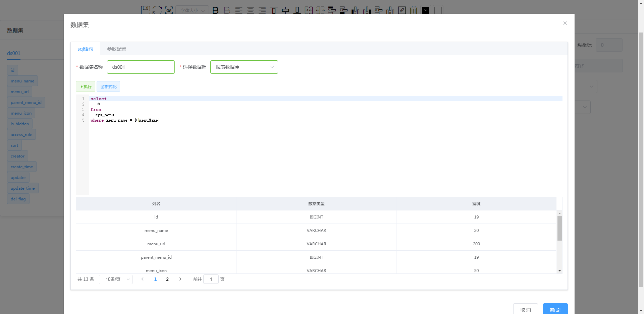Screen dimensions: 644x314
Task: Open the 字体大小 font size dropdown
Action: tap(192, 10)
